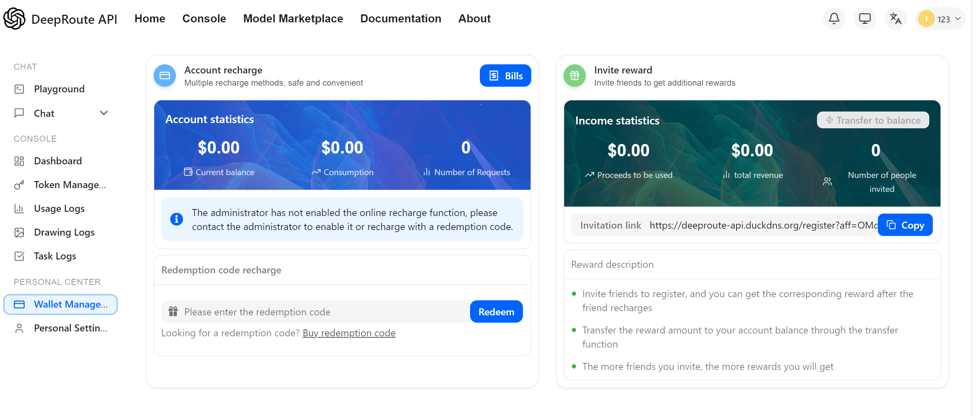Click the info icon in recharge notice
Image resolution: width=980 pixels, height=416 pixels.
pyautogui.click(x=176, y=220)
